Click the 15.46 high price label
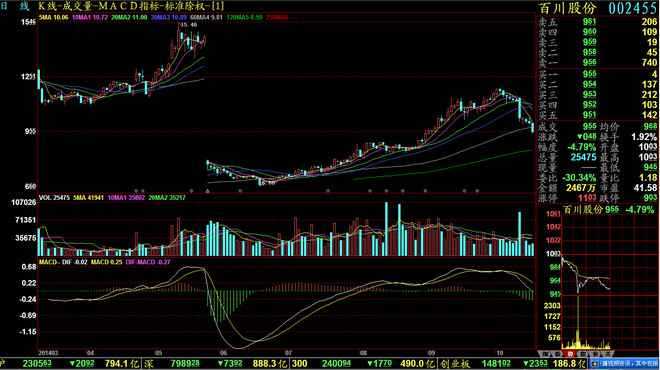The image size is (660, 370). point(188,25)
